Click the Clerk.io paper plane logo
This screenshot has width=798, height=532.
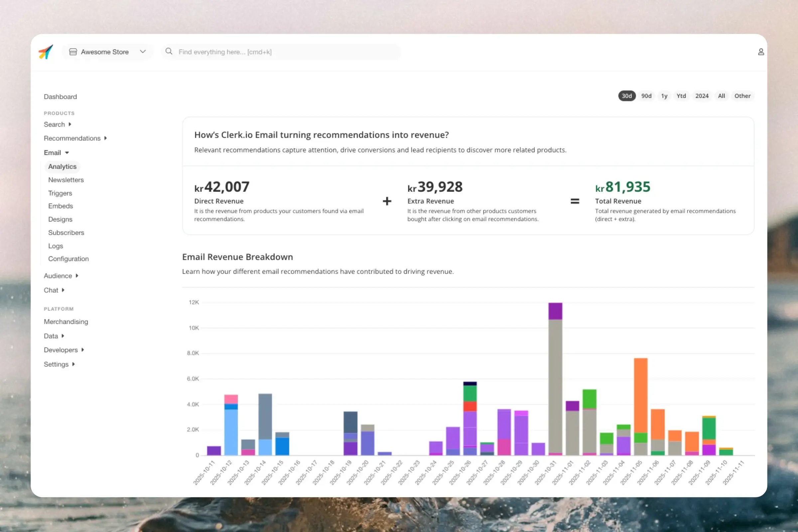(x=46, y=52)
